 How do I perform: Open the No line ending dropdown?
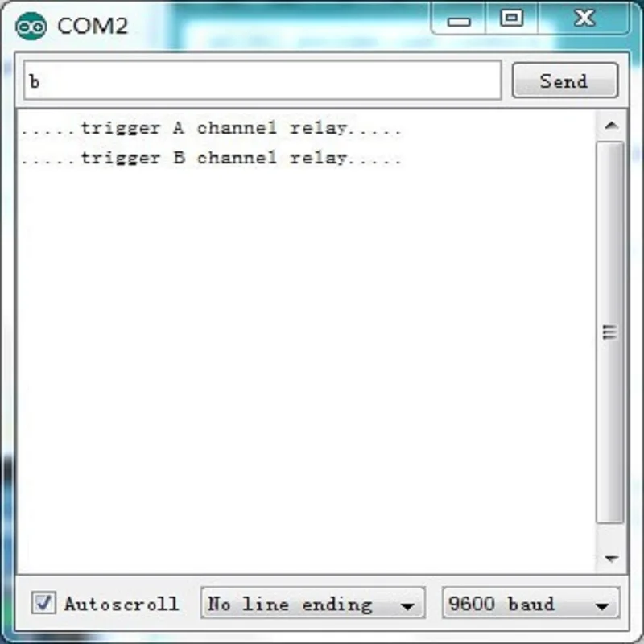tap(312, 603)
